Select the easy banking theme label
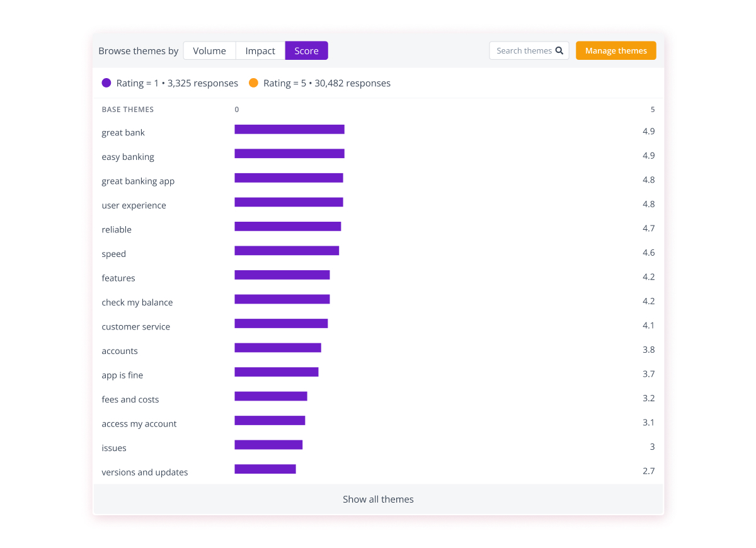The height and width of the screenshot is (548, 756). [128, 156]
